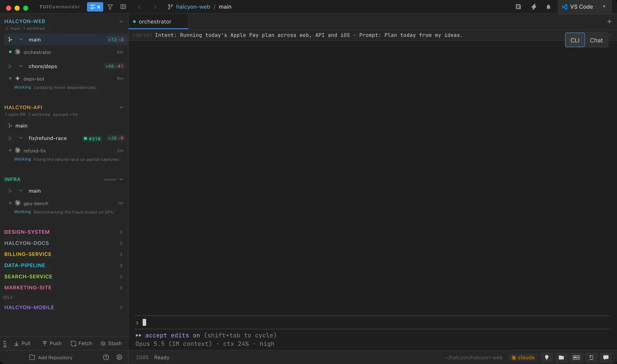Click the sparkle icon on deps-bot row
Viewport: 617px width, 364px height.
point(18,79)
